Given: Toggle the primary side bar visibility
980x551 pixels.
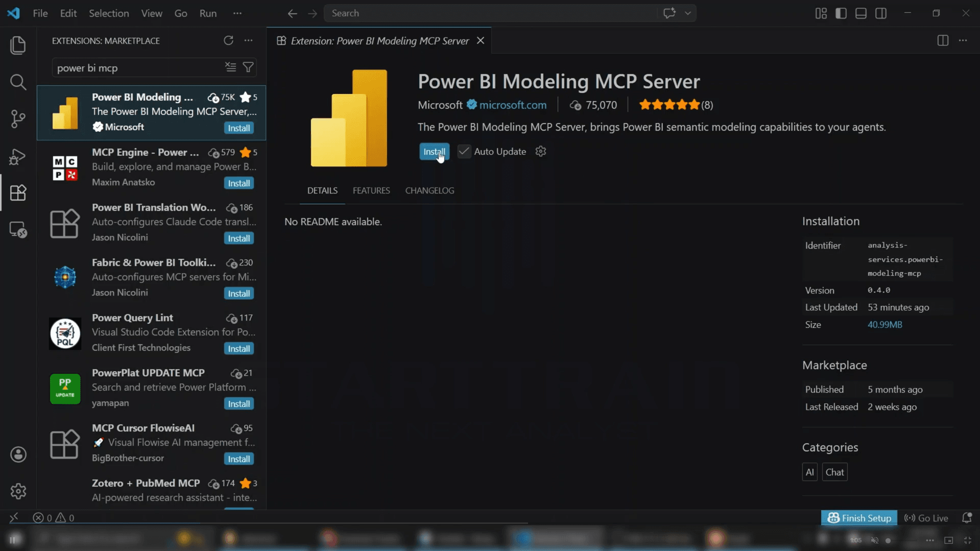Looking at the screenshot, I should pyautogui.click(x=841, y=13).
